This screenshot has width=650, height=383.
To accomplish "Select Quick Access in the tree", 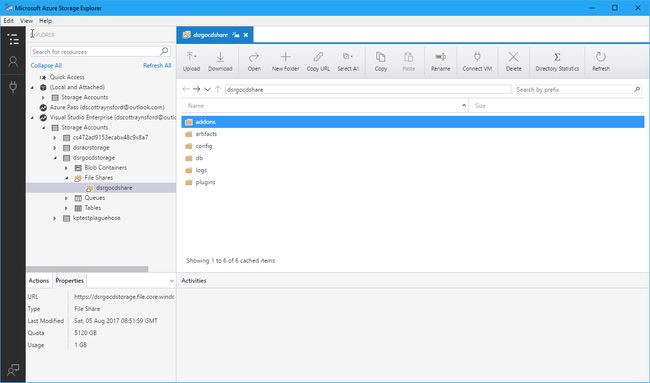I will (x=67, y=77).
